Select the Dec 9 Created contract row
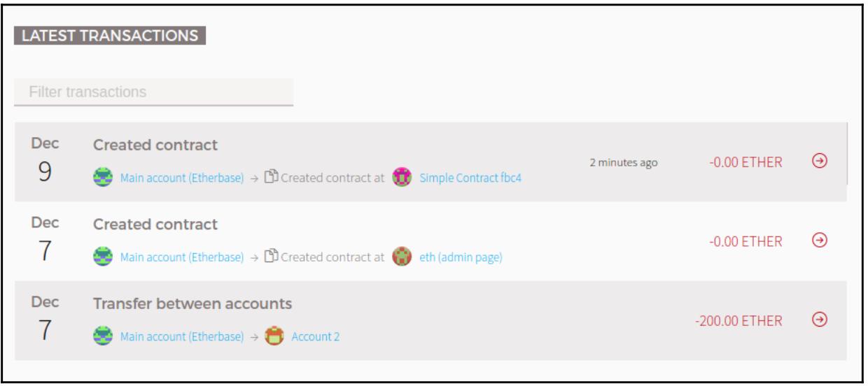 430,162
